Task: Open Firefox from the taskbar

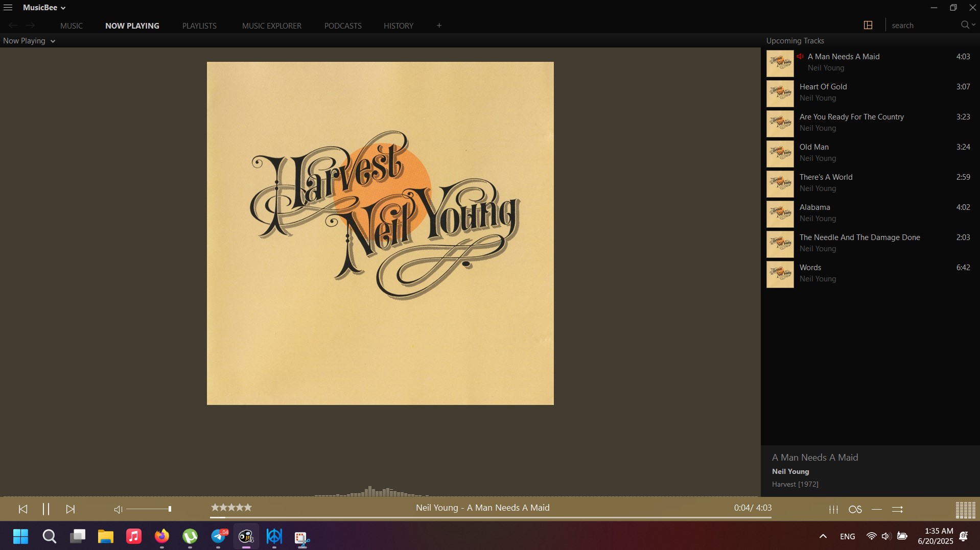Action: click(162, 536)
